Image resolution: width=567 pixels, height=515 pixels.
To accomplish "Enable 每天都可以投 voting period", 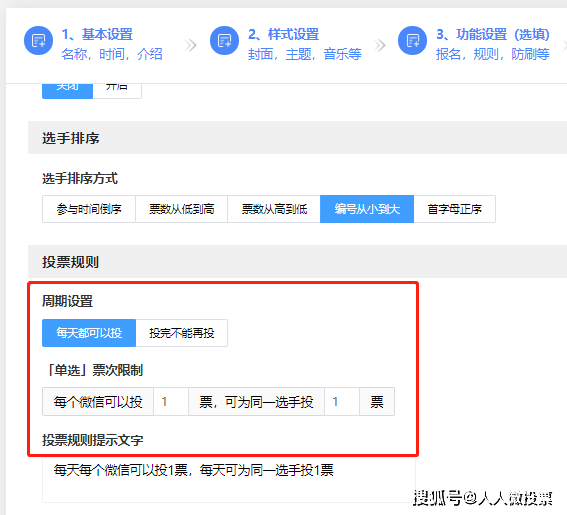I will pyautogui.click(x=89, y=333).
